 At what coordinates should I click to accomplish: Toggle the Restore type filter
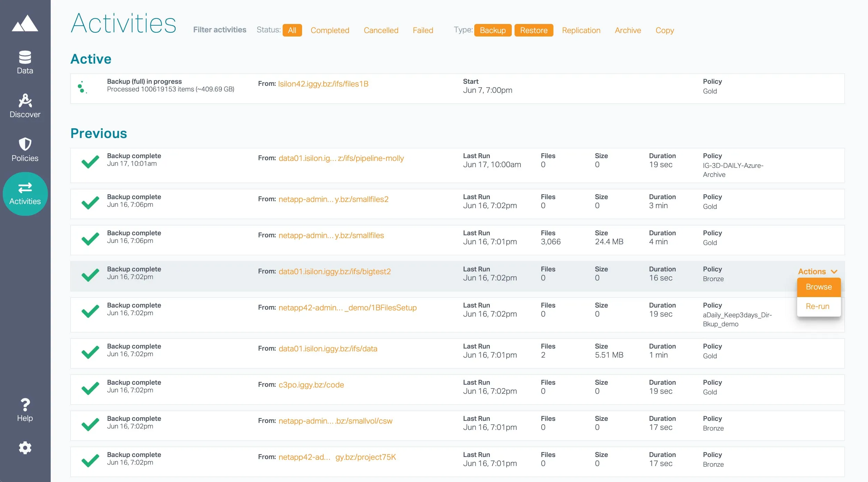[x=534, y=30]
